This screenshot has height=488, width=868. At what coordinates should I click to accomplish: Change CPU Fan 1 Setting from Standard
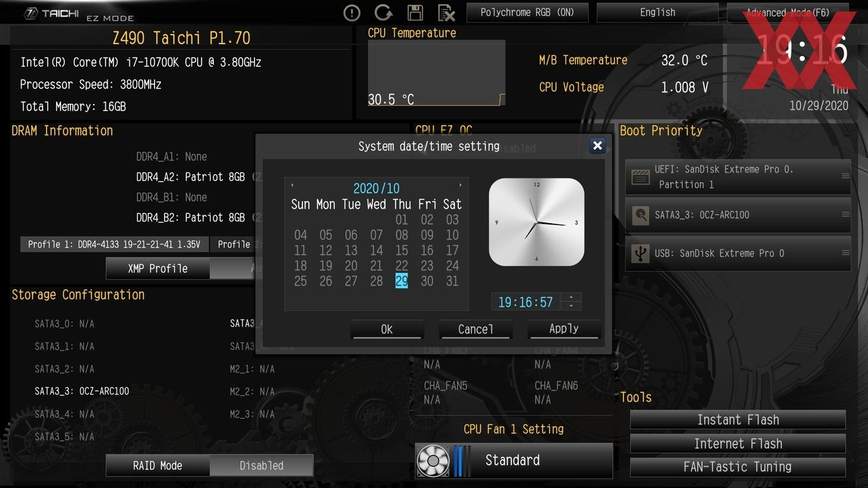coord(514,461)
